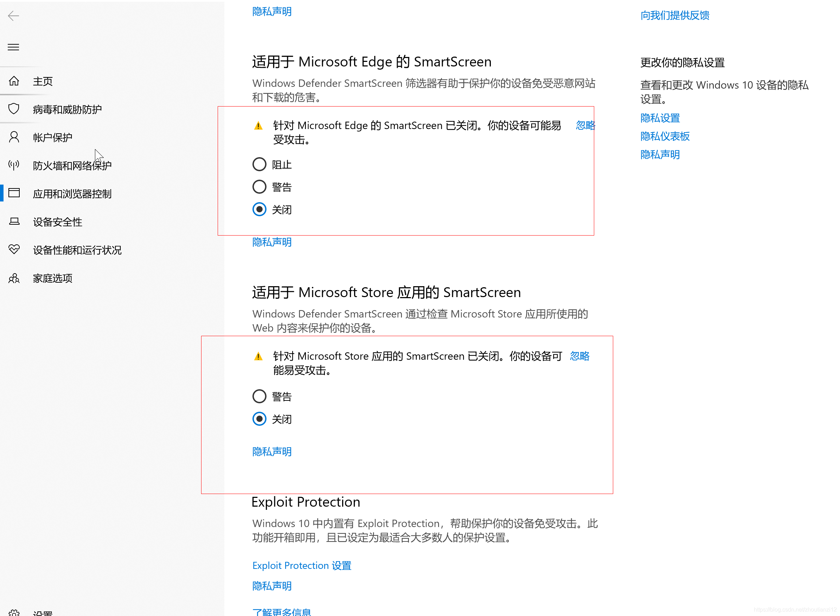Click the heart icon for 设备性能和运行状况
The image size is (840, 616).
click(14, 249)
